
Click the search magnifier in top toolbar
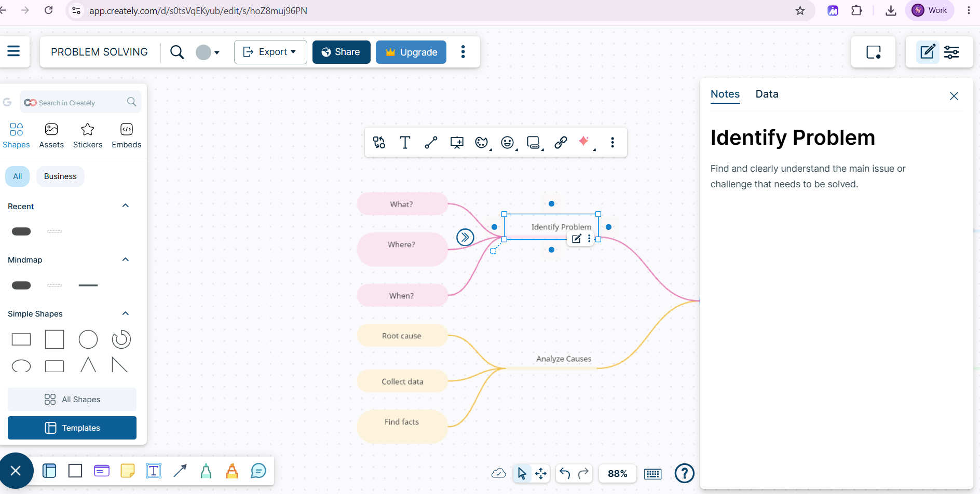point(177,52)
